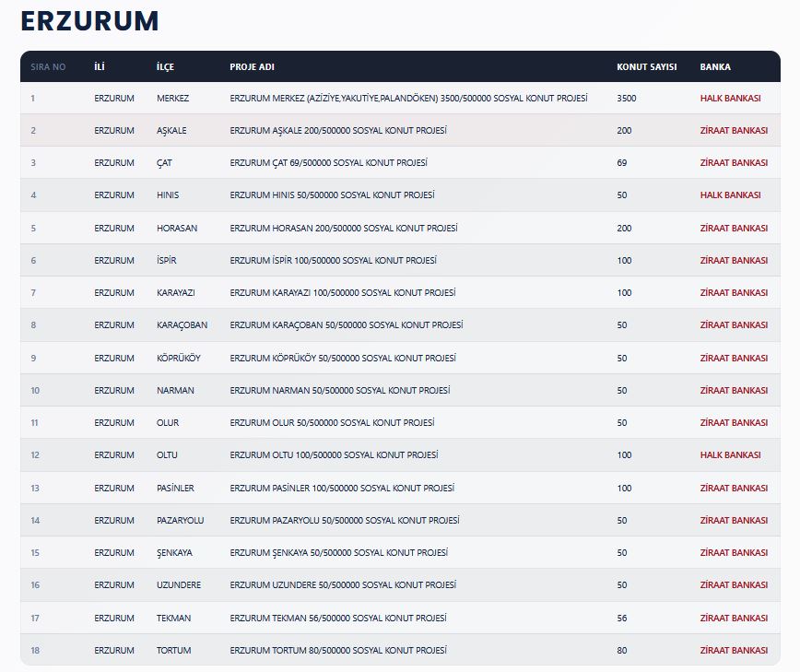The width and height of the screenshot is (800, 672).
Task: Click the SIRA NO column header
Action: point(48,67)
